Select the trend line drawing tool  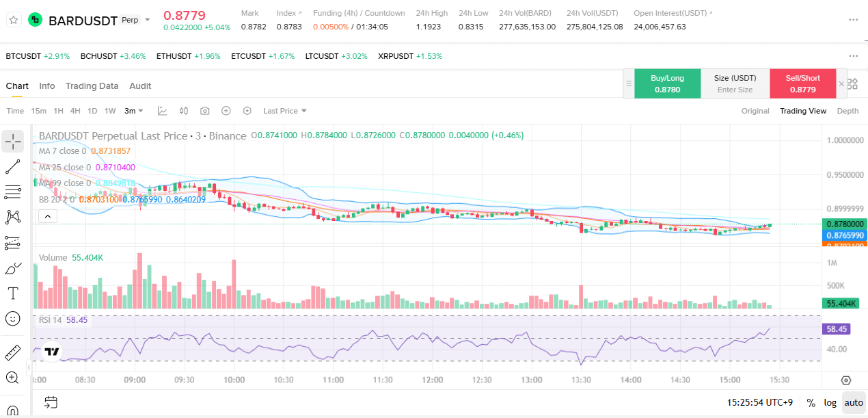(x=13, y=167)
